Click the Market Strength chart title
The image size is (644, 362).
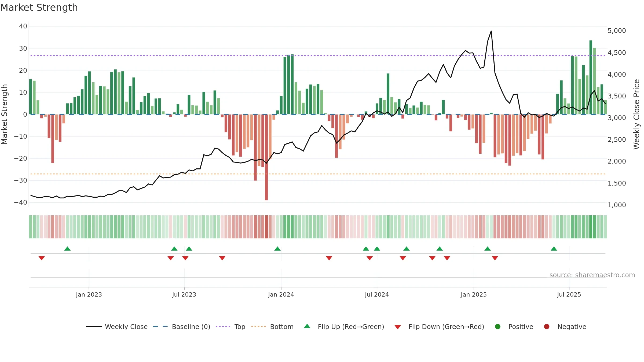(39, 8)
